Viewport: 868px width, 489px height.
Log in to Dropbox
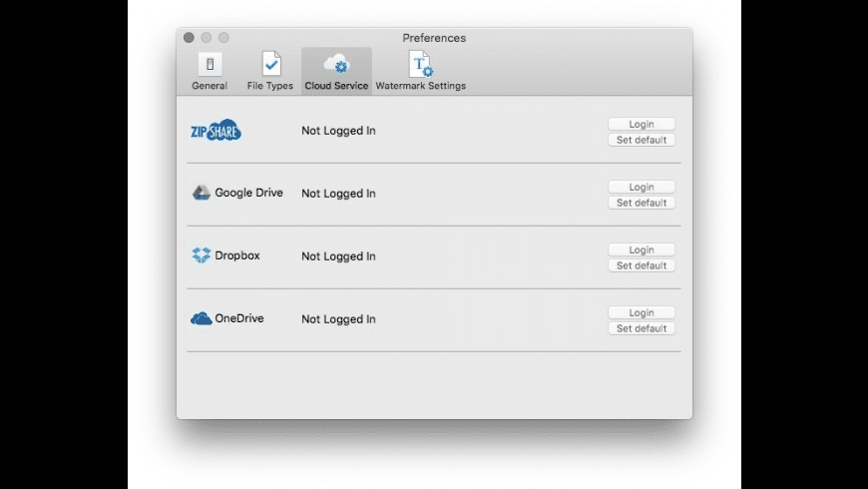pyautogui.click(x=642, y=249)
